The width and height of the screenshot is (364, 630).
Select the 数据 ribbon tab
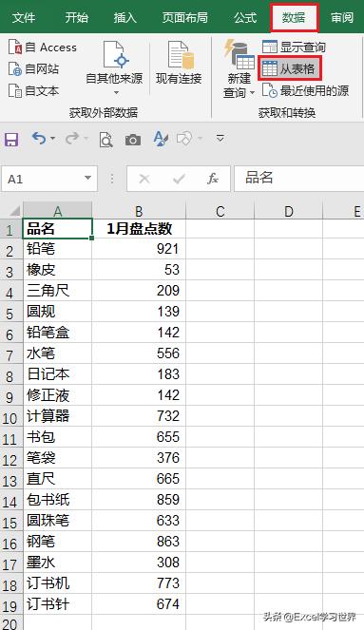(x=294, y=18)
